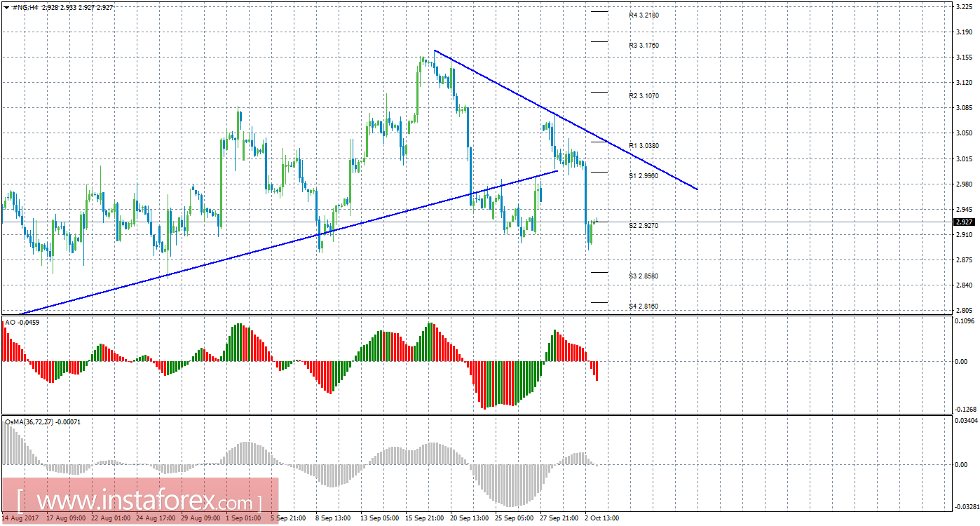Screen dimensions: 980x526
Task: Click price axis value 3.050
Action: (964, 133)
